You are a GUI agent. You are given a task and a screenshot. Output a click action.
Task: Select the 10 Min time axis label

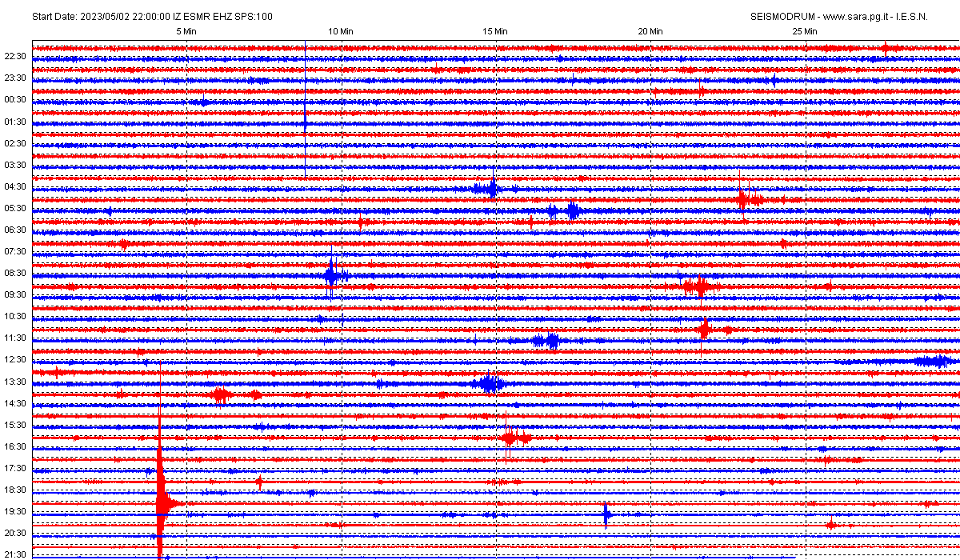(x=341, y=31)
